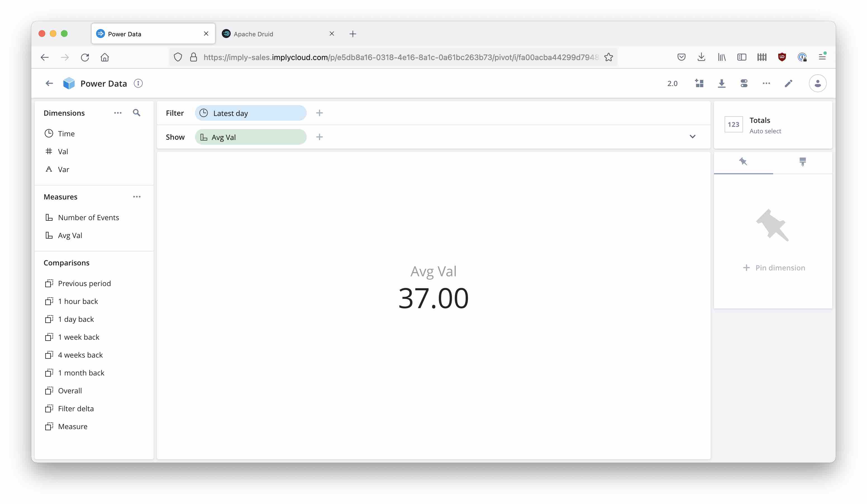The height and width of the screenshot is (504, 867).
Task: Click the Apache Druid browser tab
Action: 277,33
